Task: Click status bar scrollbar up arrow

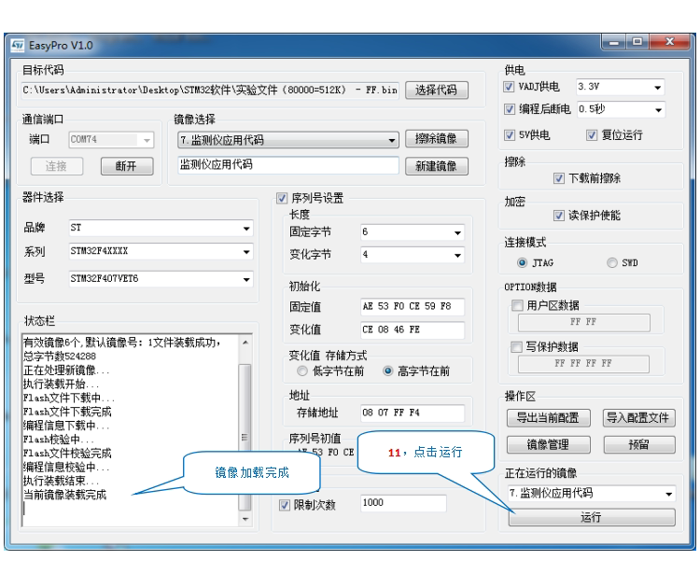Action: pos(245,343)
